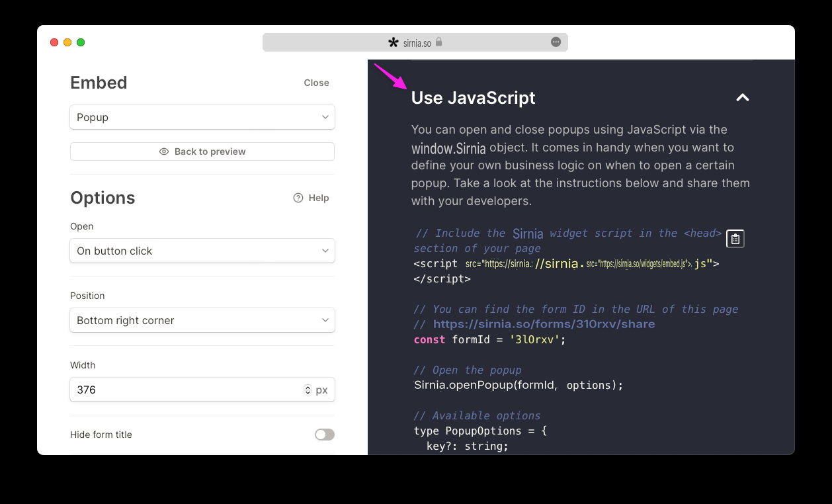Open the Popup embed type dropdown
Image resolution: width=832 pixels, height=504 pixels.
pos(202,117)
